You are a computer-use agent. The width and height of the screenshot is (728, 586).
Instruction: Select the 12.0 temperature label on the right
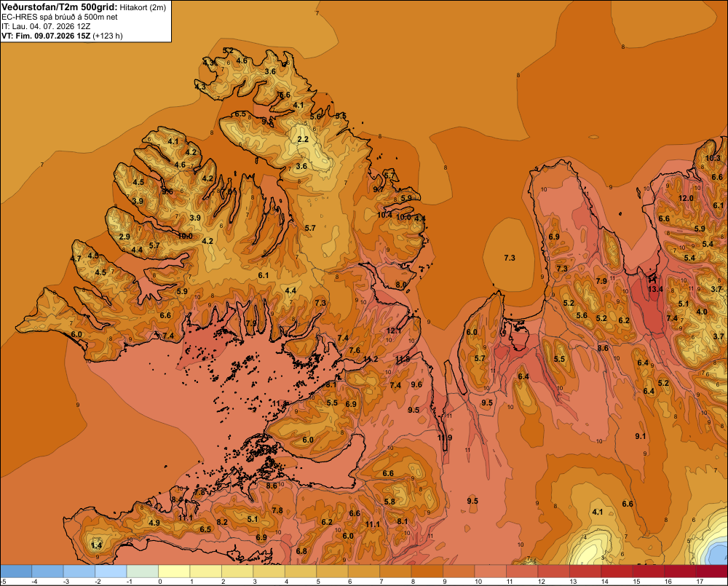[x=686, y=198]
